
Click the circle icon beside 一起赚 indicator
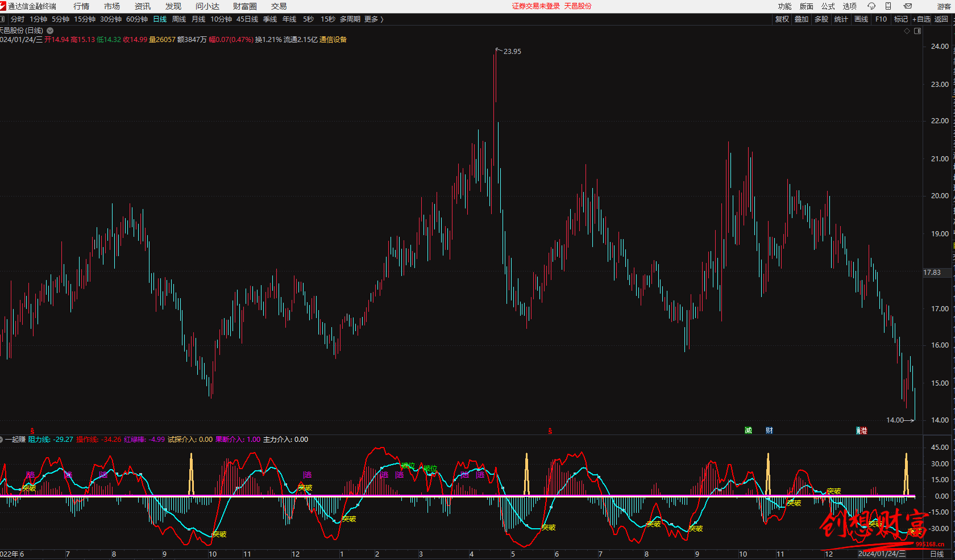1,440
